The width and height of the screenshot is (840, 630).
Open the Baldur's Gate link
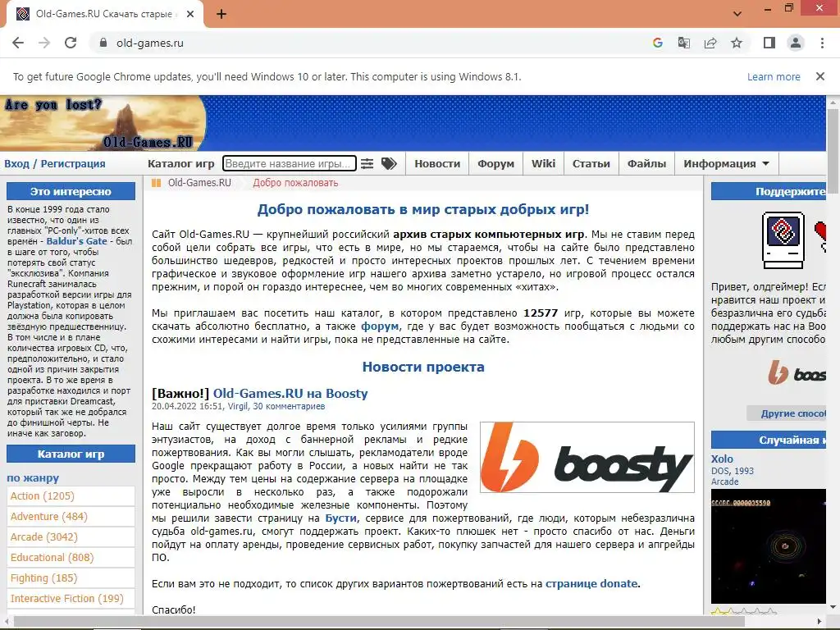point(76,241)
